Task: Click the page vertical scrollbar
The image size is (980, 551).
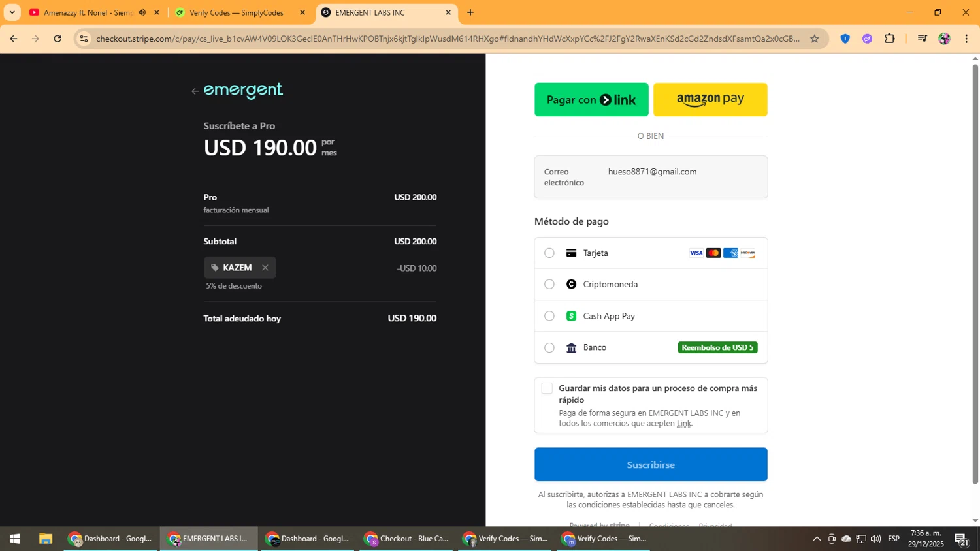Action: 975,274
